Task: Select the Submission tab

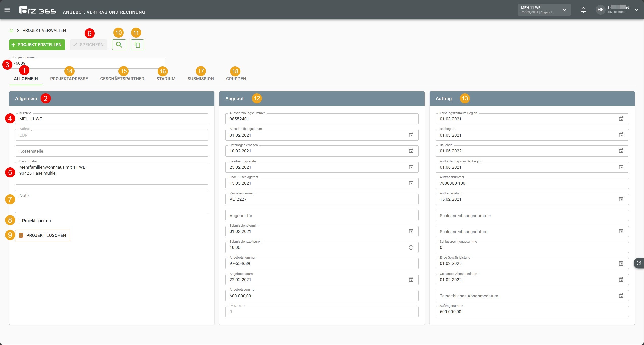Action: click(201, 79)
